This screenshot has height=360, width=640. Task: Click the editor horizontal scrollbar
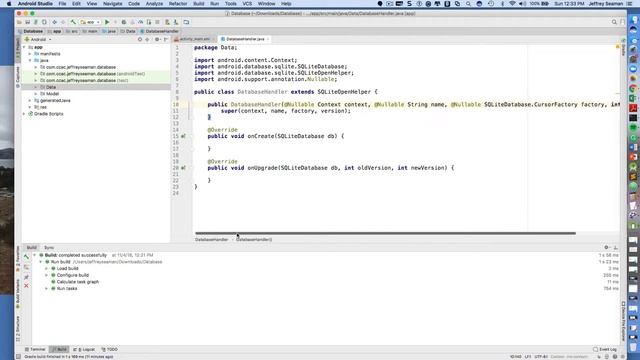385,233
